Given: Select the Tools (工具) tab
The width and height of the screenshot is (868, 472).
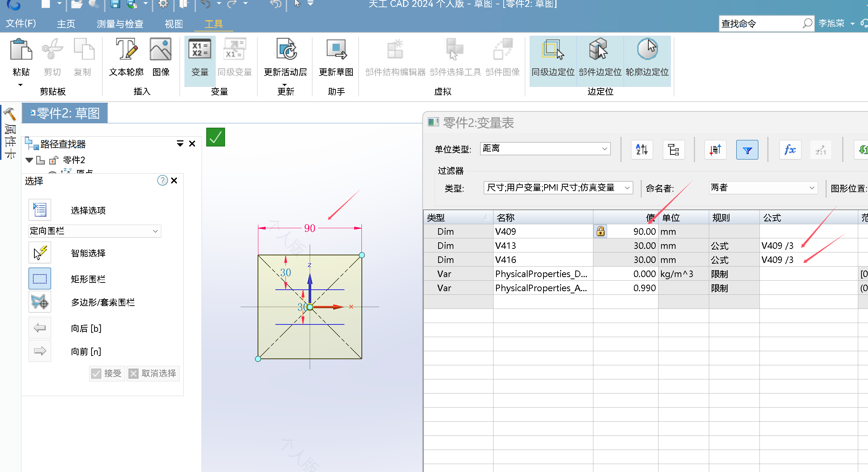Looking at the screenshot, I should pos(213,24).
